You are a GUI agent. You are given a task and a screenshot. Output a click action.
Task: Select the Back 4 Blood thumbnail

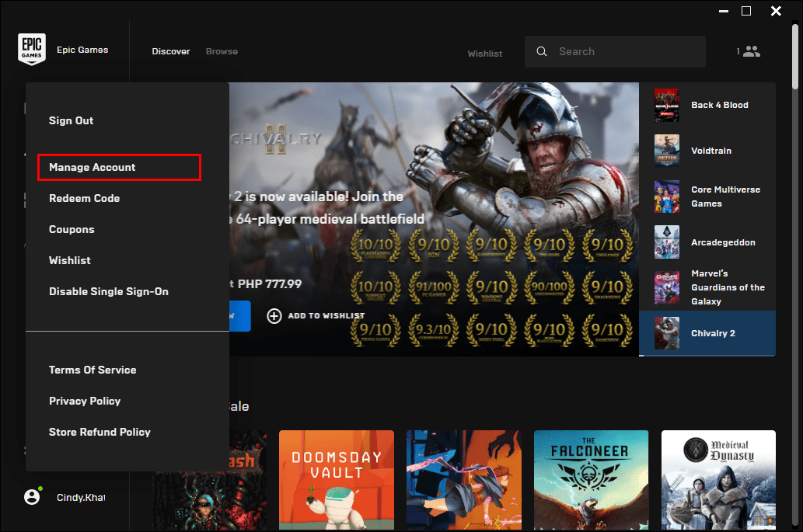point(667,105)
